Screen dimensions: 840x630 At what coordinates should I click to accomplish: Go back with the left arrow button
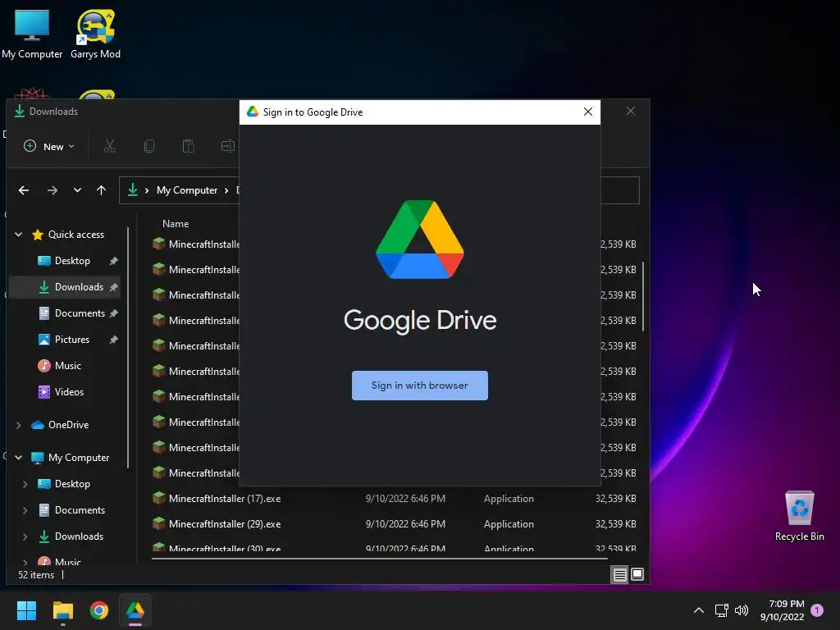(x=24, y=190)
